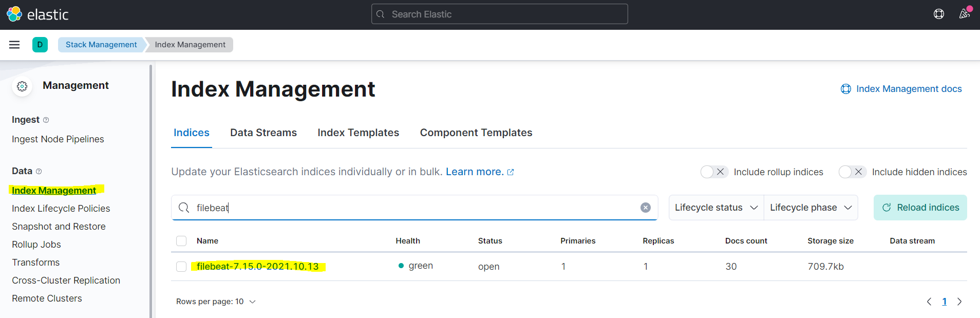Screen dimensions: 980x318
Task: Select Index Management in sidebar
Action: [54, 191]
